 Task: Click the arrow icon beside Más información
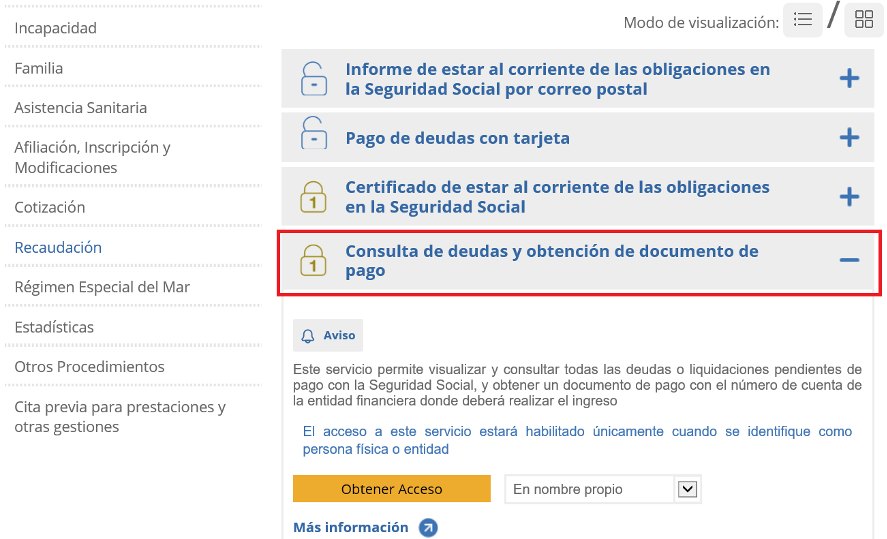pyautogui.click(x=428, y=527)
